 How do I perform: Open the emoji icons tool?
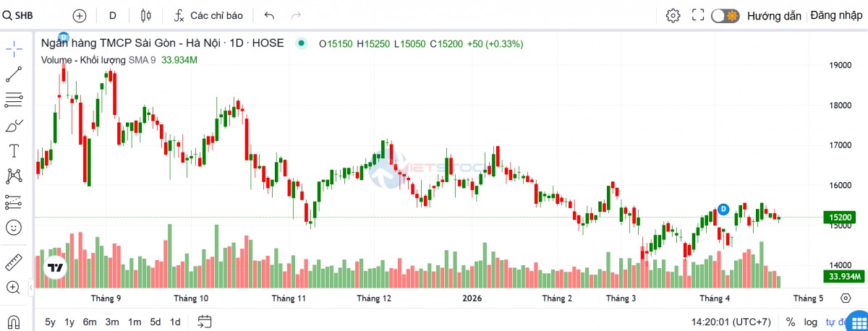(x=14, y=227)
